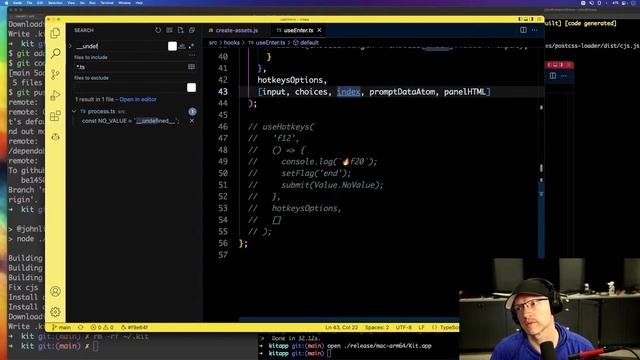Toggle use exclude settings and ignore files
This screenshot has height=360, width=640.
click(x=191, y=87)
